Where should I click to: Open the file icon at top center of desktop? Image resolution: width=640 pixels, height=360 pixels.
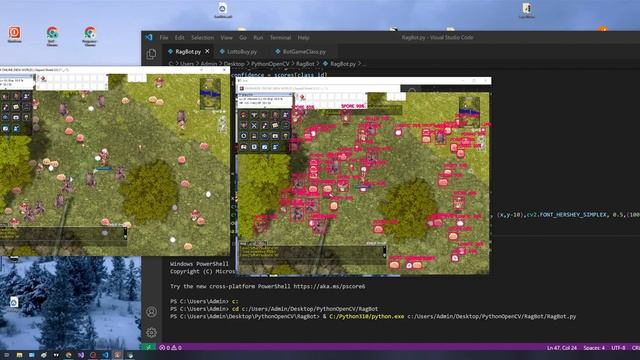click(222, 10)
